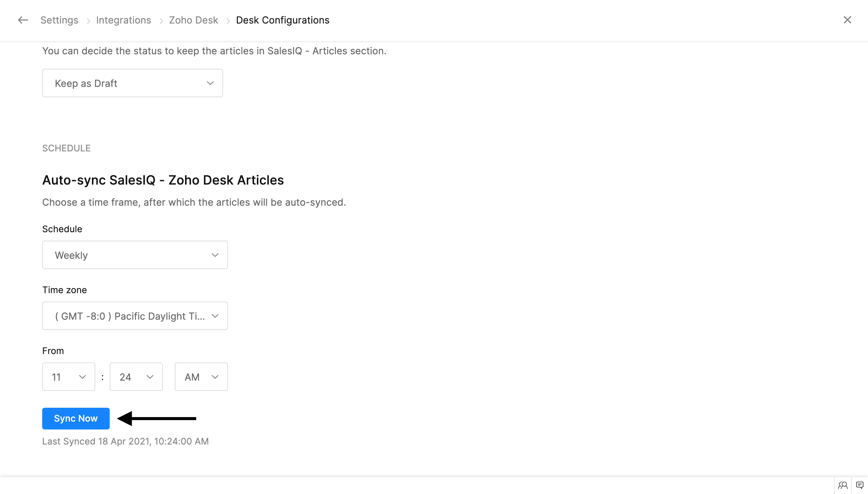Open the Time zone dropdown

pos(135,316)
